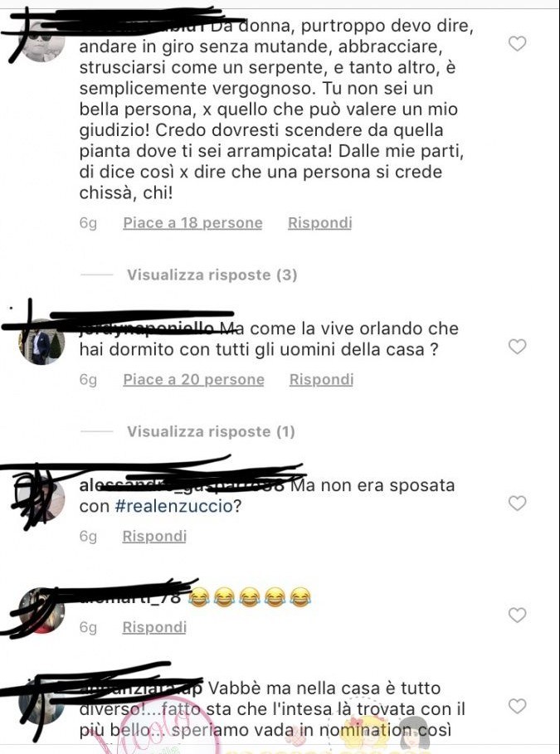This screenshot has width=560, height=754.
Task: Like the comment starting 'Da donna, purtroppo'
Action: coord(517,44)
